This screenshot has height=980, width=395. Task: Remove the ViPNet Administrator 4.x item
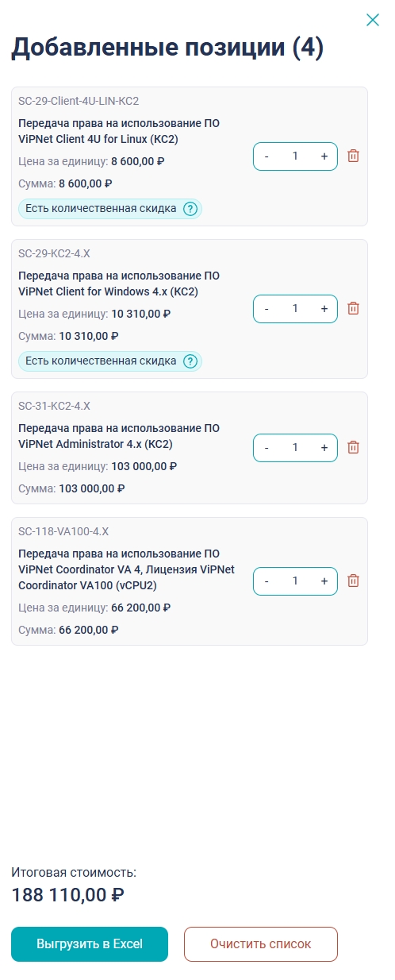354,447
